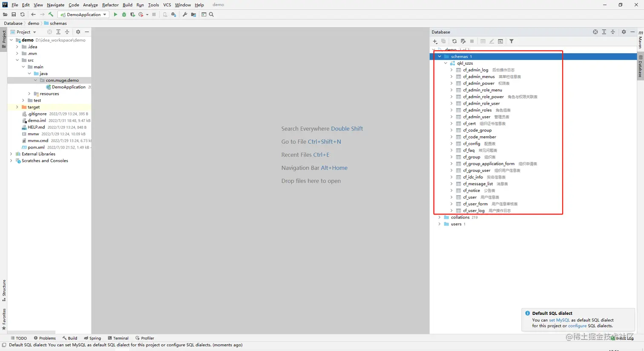Open query console (QL) icon
Screen dimensions: 644x351
click(500, 41)
